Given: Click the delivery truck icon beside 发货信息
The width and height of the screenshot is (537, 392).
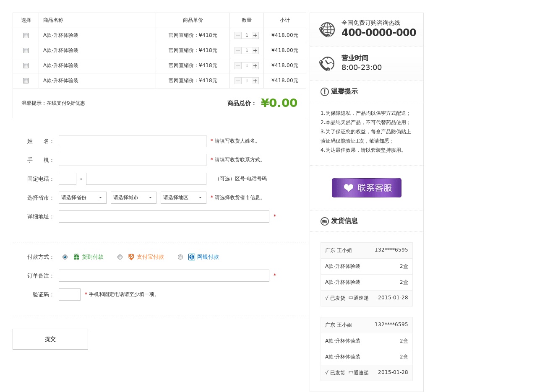Looking at the screenshot, I should [325, 221].
